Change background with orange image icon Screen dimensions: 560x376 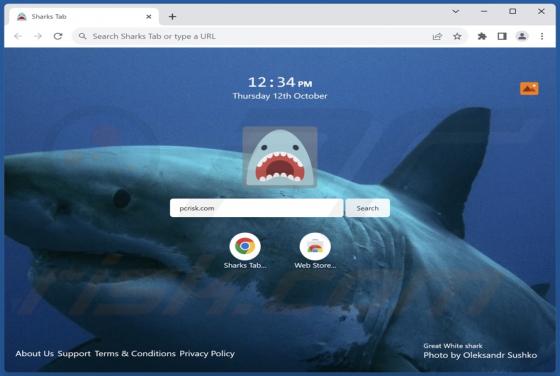[x=529, y=89]
